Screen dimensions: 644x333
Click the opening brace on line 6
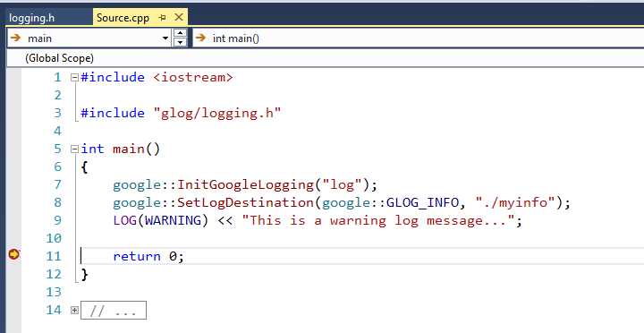[85, 166]
